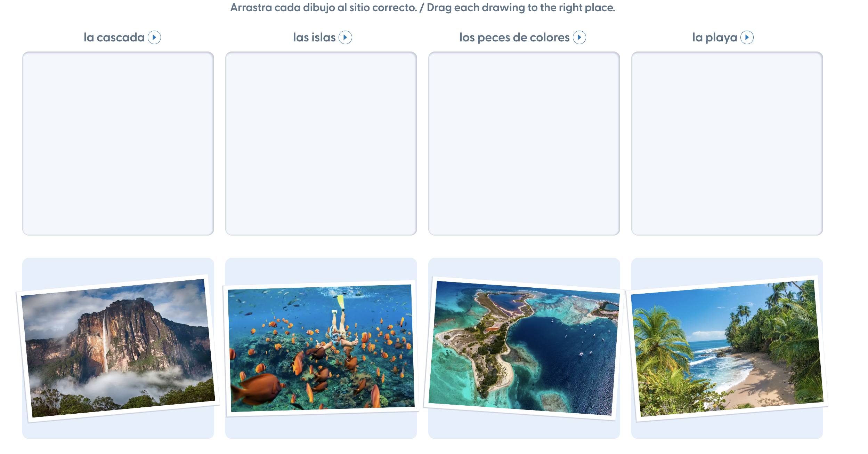The width and height of the screenshot is (868, 454).
Task: Click the waterfall stream on the cliff
Action: 105,343
